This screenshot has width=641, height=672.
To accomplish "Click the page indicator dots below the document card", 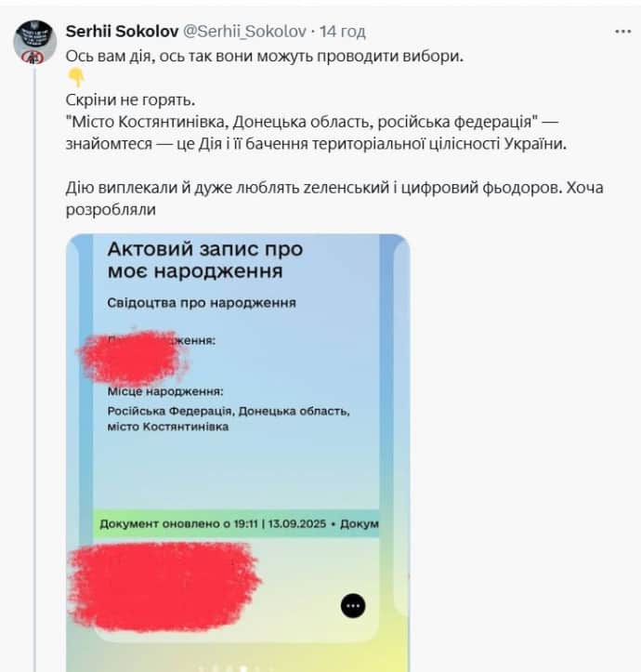I will 235,668.
